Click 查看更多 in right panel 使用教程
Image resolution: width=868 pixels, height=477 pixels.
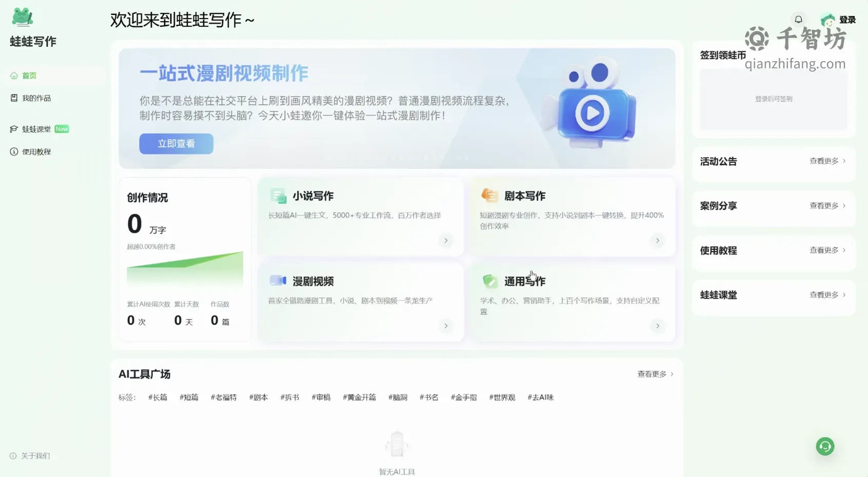click(x=827, y=250)
